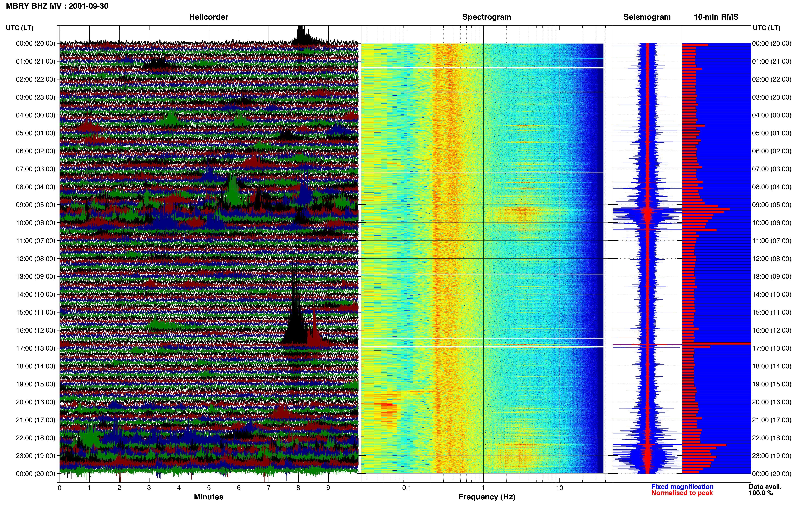Click the left '17:00 (13:00)' time label
This screenshot has width=812, height=508.
tap(36, 348)
